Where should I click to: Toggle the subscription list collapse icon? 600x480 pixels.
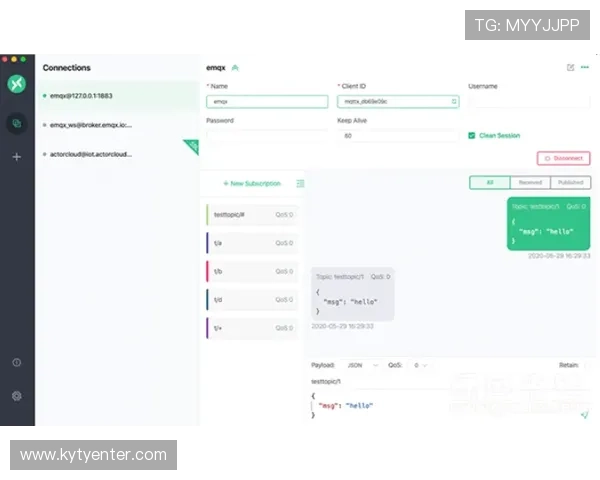(x=301, y=184)
